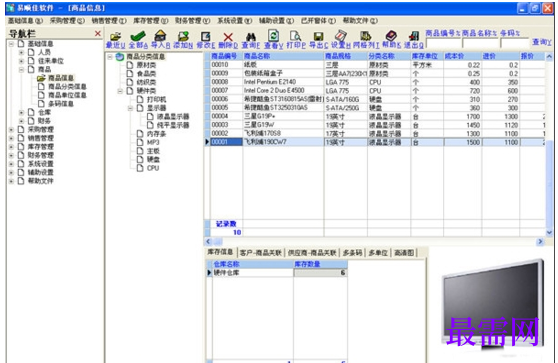Viewport: 558px width, 363px height.
Task: Open the 系统设置 menu in the menu bar
Action: click(x=235, y=21)
